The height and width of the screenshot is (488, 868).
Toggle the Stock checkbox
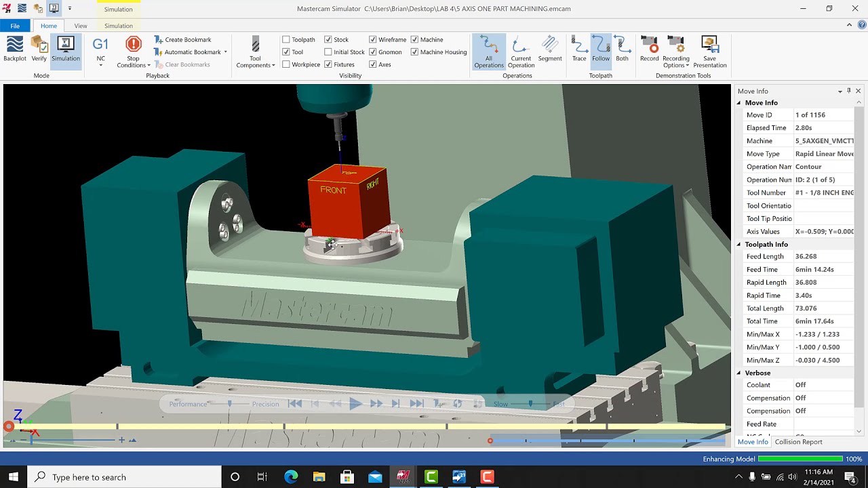point(328,39)
